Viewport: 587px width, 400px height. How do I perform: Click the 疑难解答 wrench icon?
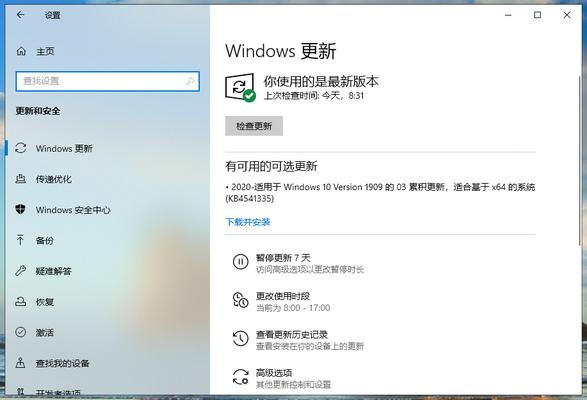[21, 271]
